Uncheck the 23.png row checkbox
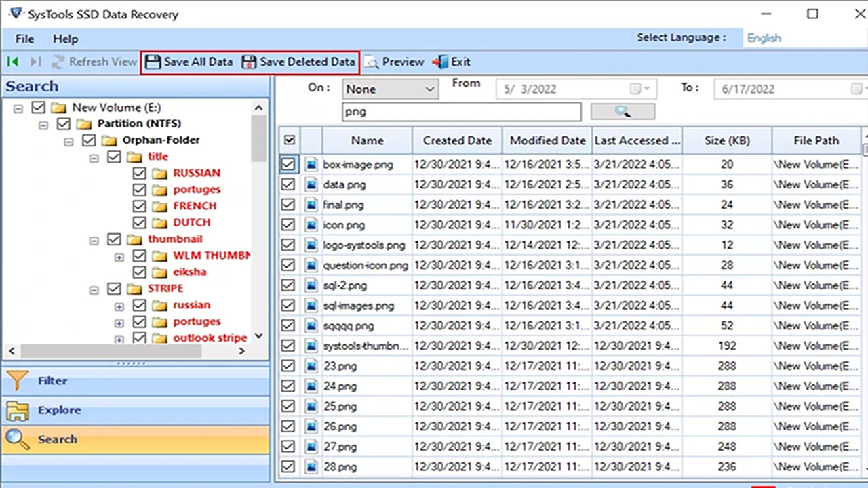 288,366
